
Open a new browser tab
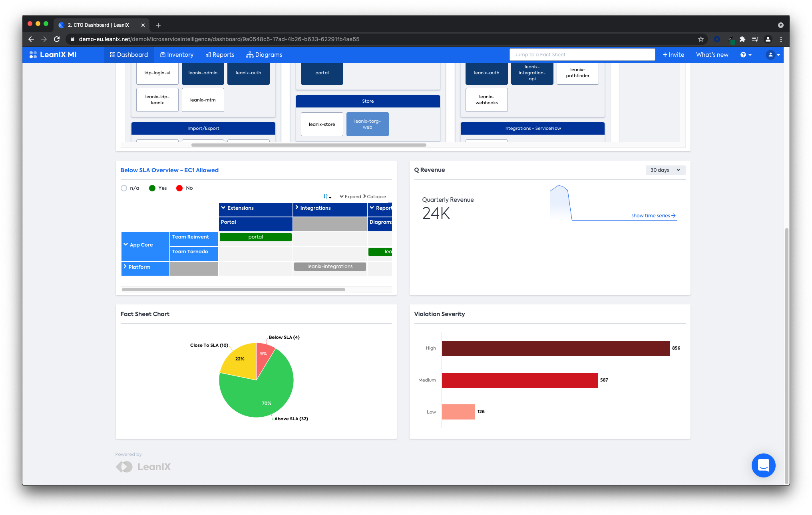(x=158, y=25)
